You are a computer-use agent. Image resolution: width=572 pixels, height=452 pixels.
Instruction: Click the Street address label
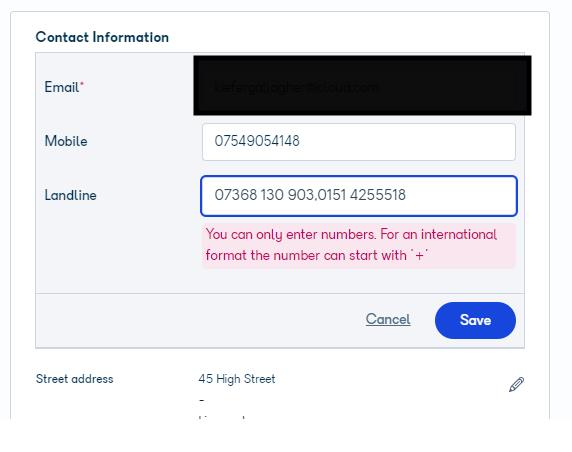click(74, 379)
